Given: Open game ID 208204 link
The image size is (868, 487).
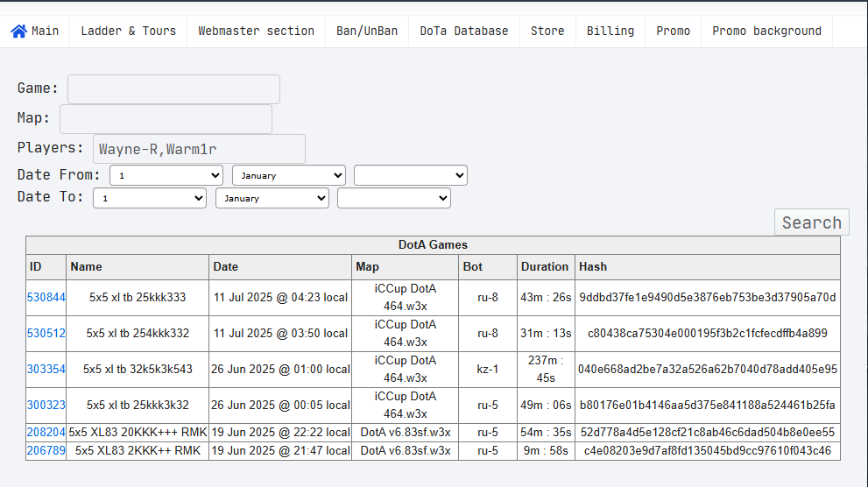Looking at the screenshot, I should click(46, 432).
